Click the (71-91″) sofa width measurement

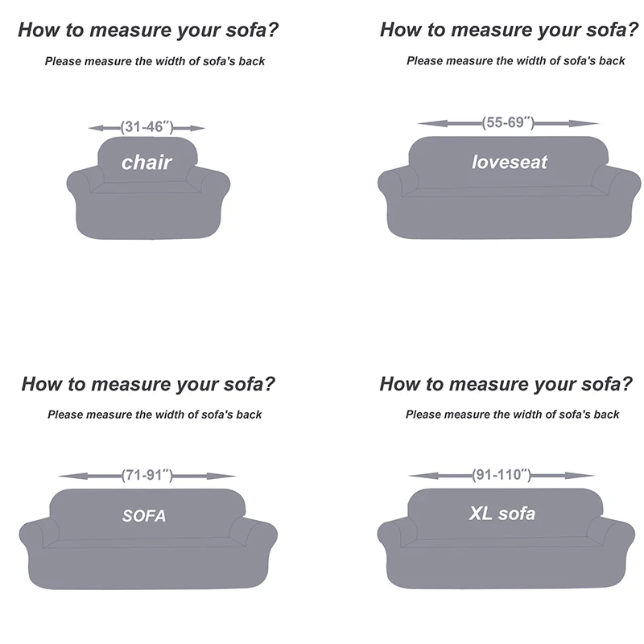coord(147,476)
